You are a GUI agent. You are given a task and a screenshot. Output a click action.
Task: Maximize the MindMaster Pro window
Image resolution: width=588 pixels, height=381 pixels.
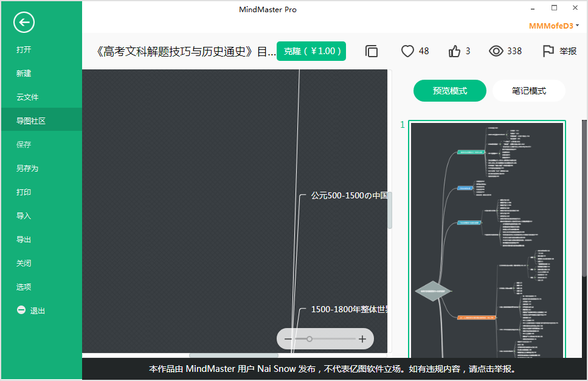[x=554, y=8]
